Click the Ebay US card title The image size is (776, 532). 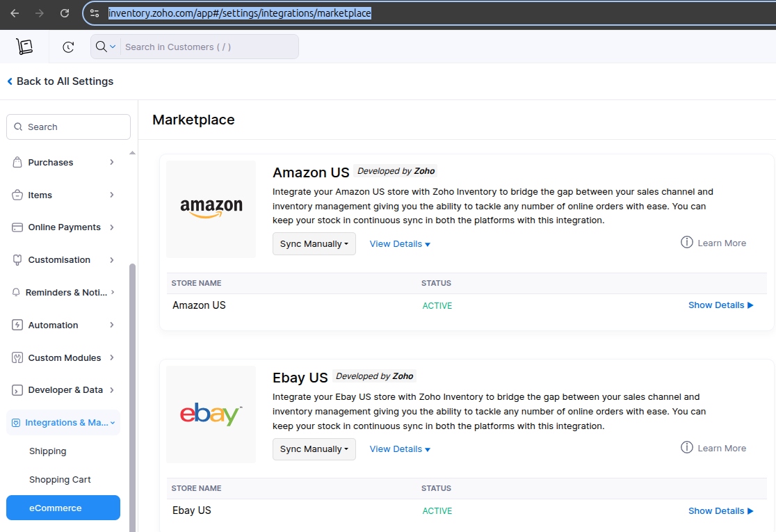[300, 378]
